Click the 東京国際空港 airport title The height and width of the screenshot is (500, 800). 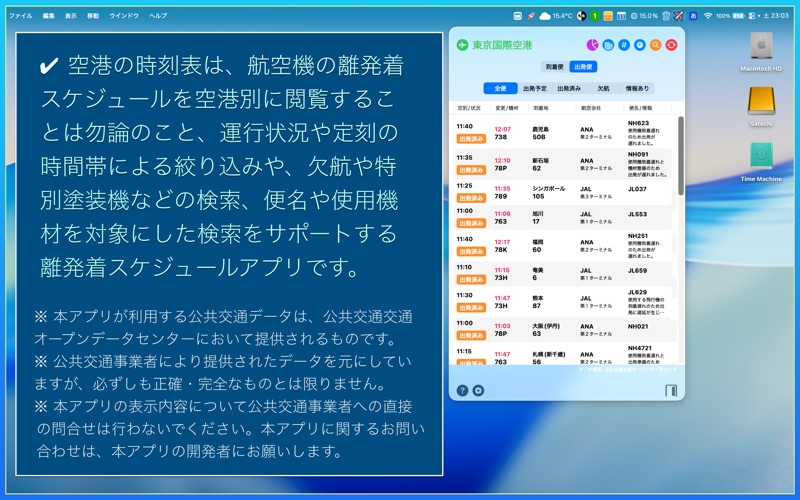coord(502,45)
